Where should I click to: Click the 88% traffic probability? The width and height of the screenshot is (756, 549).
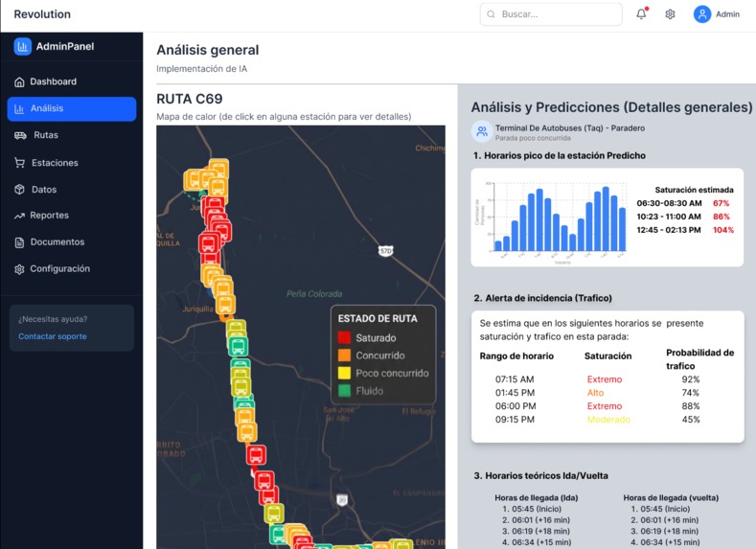[x=691, y=406]
